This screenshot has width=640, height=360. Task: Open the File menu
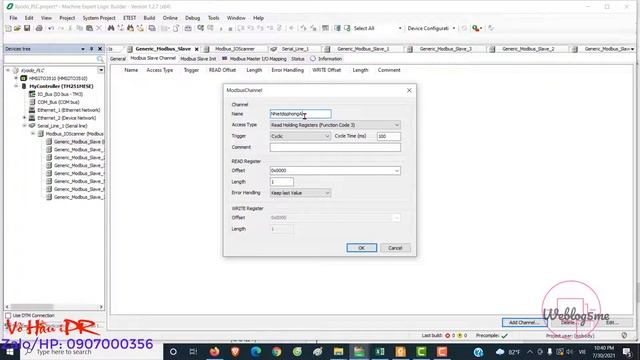click(x=13, y=18)
